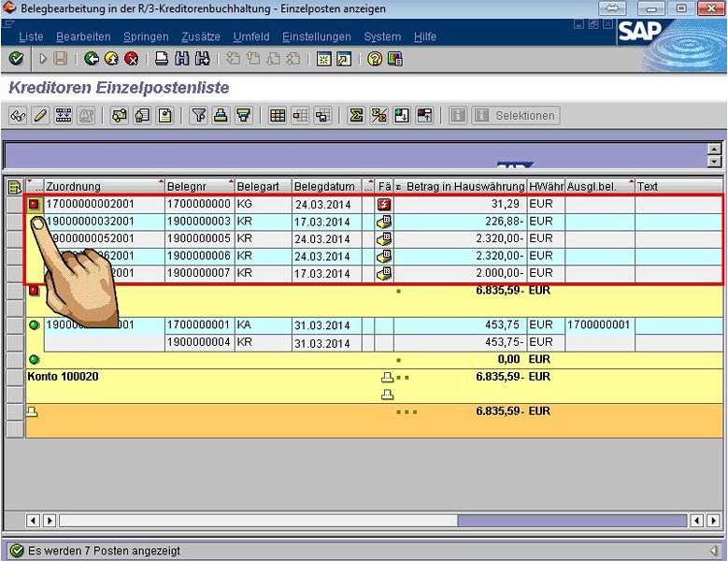Click the Display Document glasses icon

click(18, 116)
